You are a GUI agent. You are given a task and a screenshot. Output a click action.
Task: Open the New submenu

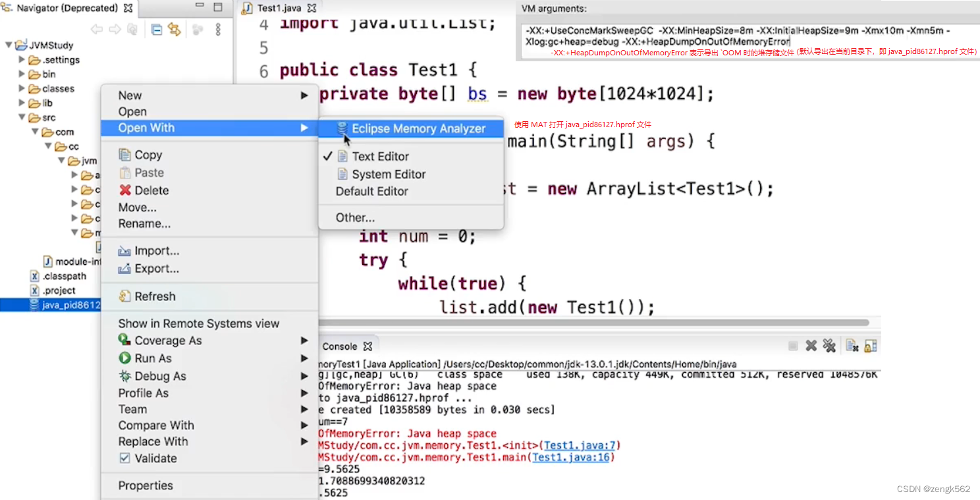(x=209, y=96)
